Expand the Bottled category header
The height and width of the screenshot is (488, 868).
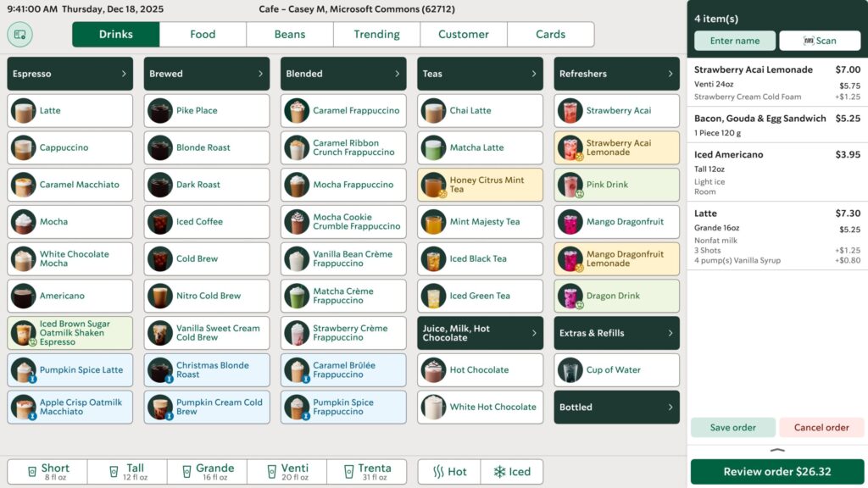[617, 408]
